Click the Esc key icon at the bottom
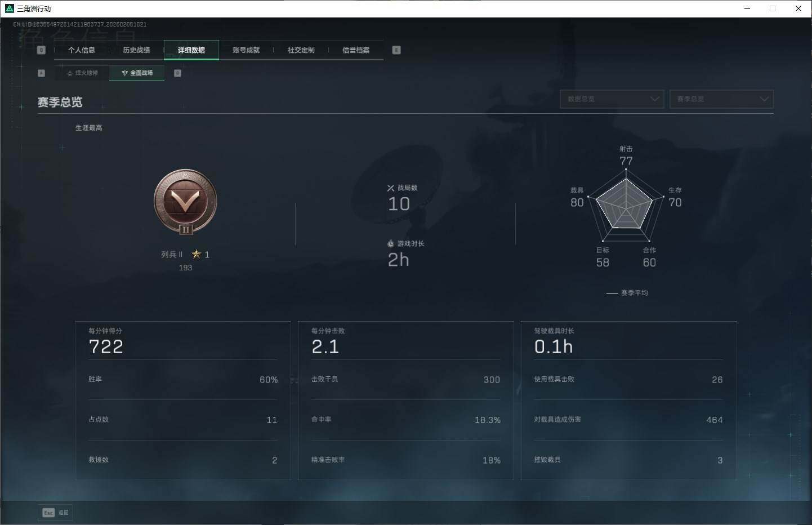 pyautogui.click(x=48, y=513)
